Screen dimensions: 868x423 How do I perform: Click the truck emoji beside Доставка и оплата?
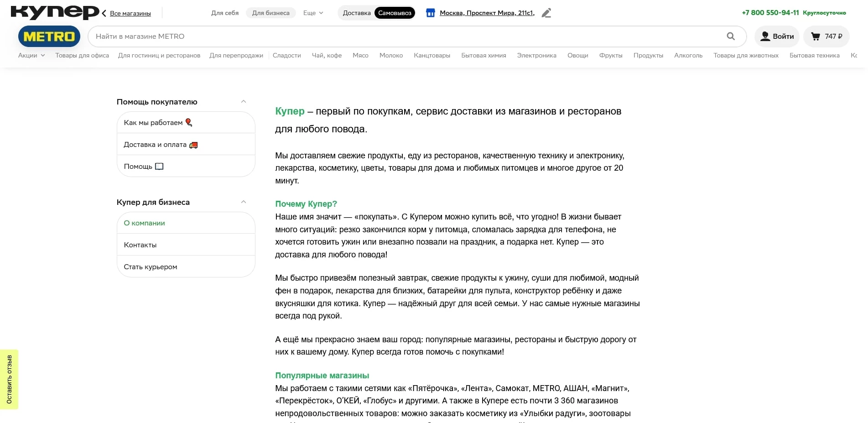(194, 144)
